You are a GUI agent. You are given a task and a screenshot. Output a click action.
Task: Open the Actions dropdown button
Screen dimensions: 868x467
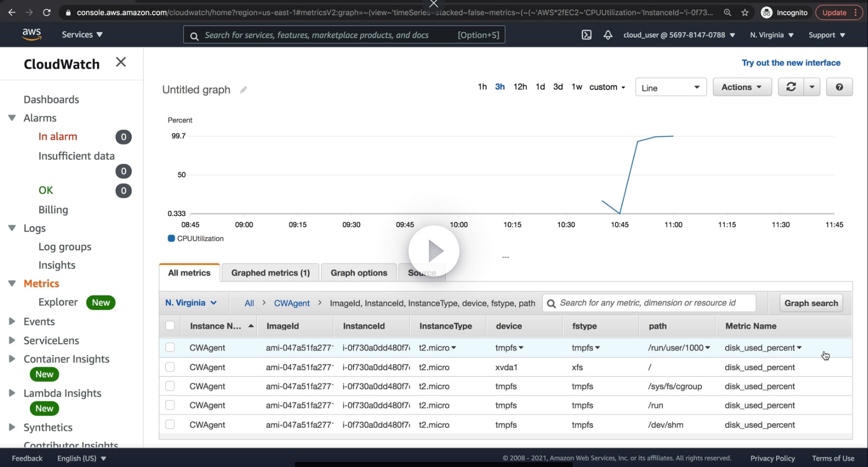(x=742, y=87)
